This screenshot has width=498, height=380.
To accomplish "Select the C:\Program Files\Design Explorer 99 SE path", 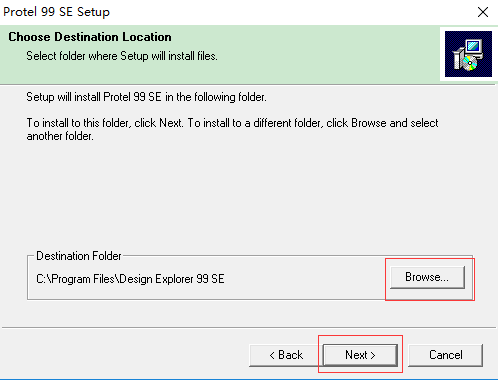I will pos(130,279).
